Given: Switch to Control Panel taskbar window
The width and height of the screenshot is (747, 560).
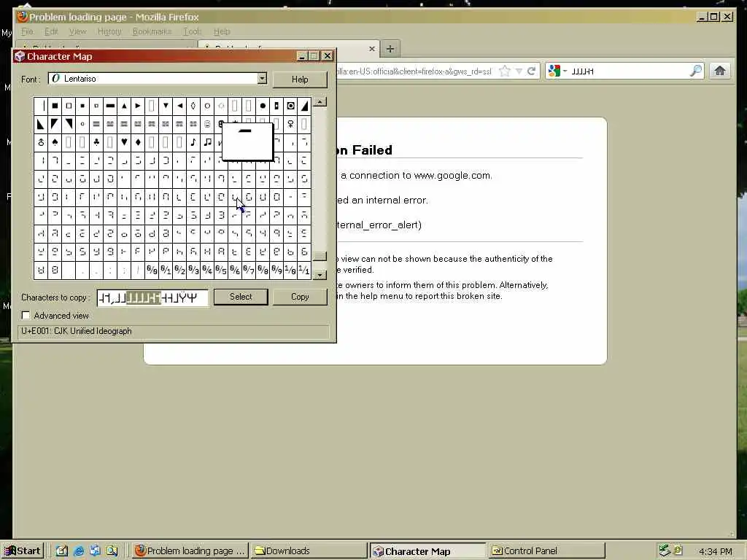Looking at the screenshot, I should click(x=546, y=551).
